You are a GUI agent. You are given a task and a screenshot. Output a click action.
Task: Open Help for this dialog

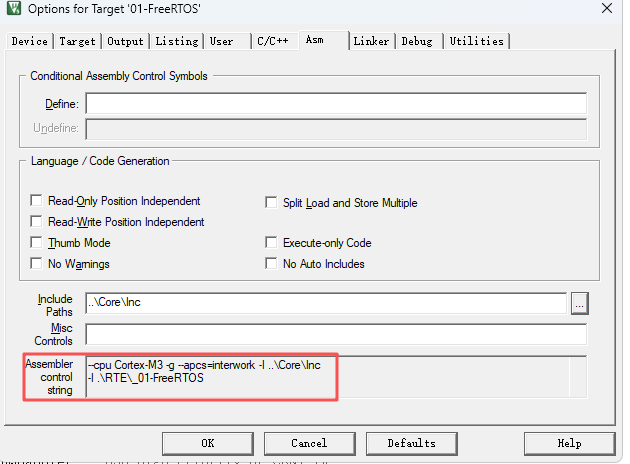pyautogui.click(x=569, y=444)
